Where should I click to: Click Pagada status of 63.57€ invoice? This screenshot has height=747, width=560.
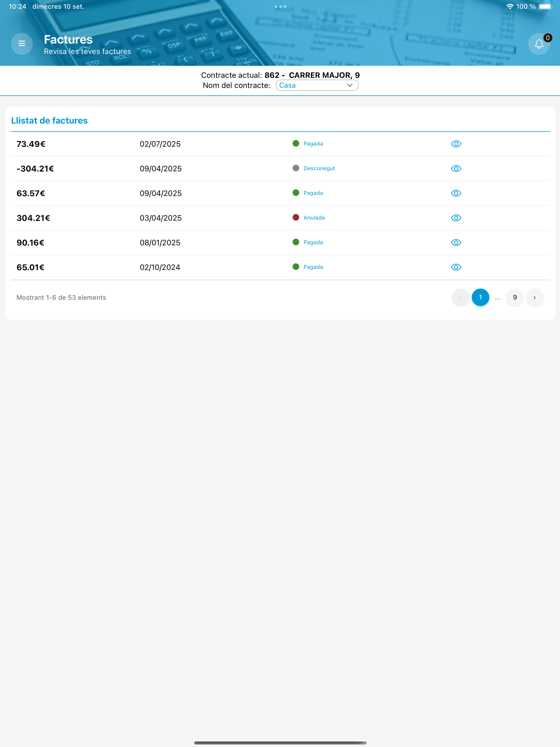click(313, 193)
